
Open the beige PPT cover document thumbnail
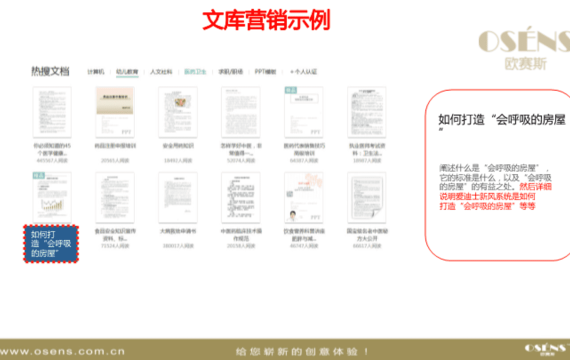click(x=115, y=112)
